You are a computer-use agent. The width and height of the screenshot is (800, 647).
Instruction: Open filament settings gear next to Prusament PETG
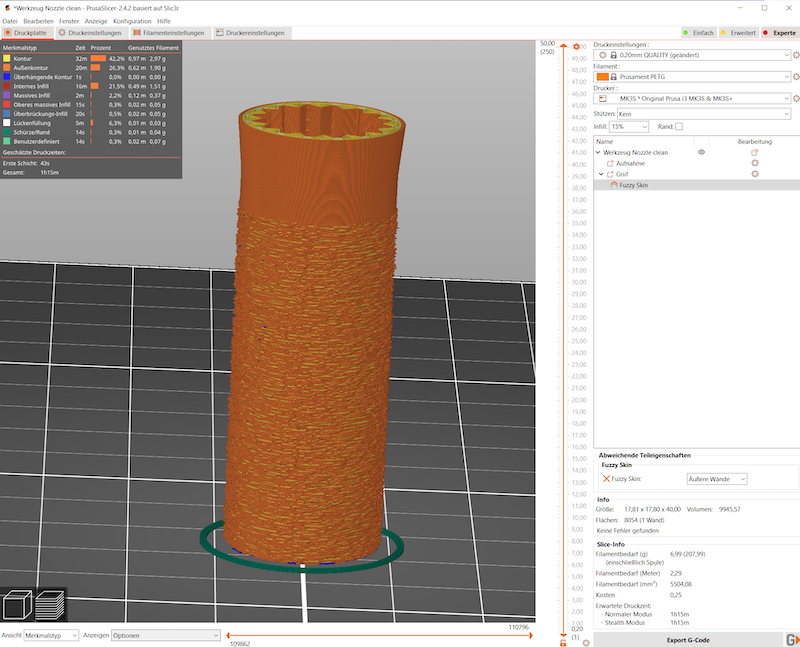point(796,77)
